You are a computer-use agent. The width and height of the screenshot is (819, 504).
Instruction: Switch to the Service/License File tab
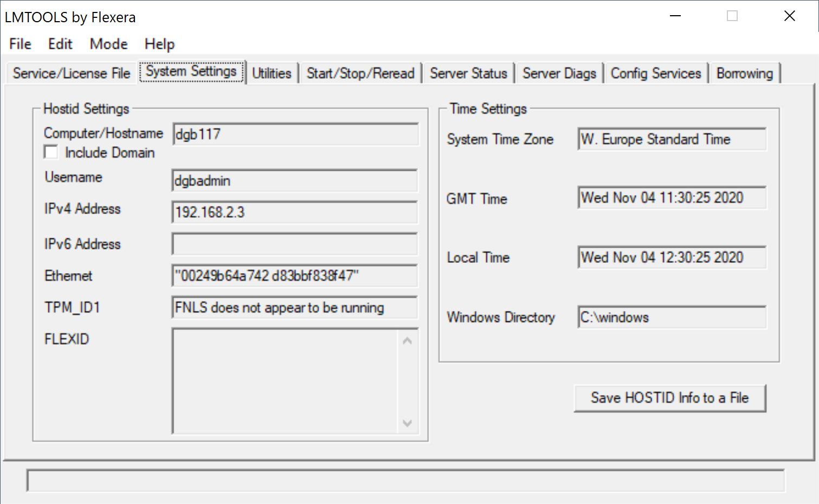click(72, 73)
